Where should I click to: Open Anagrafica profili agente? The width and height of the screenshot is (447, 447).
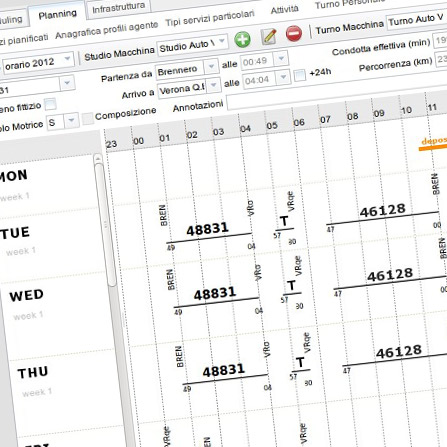[107, 30]
